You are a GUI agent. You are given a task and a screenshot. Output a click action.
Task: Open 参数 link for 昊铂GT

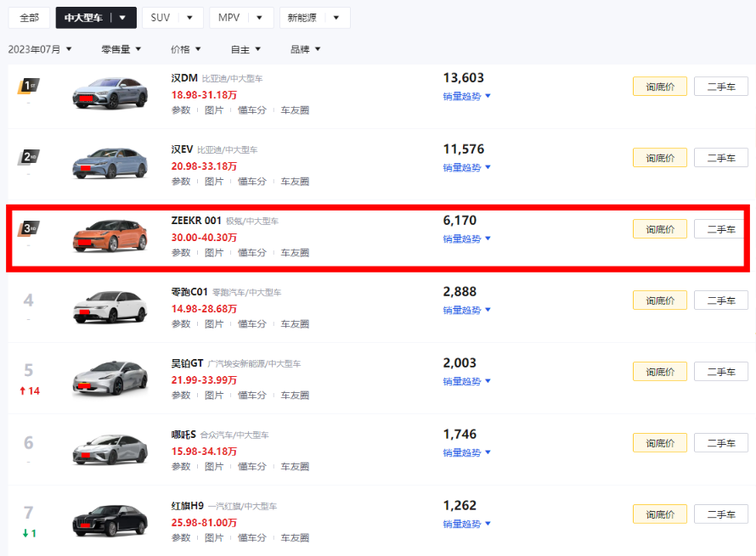coord(181,395)
